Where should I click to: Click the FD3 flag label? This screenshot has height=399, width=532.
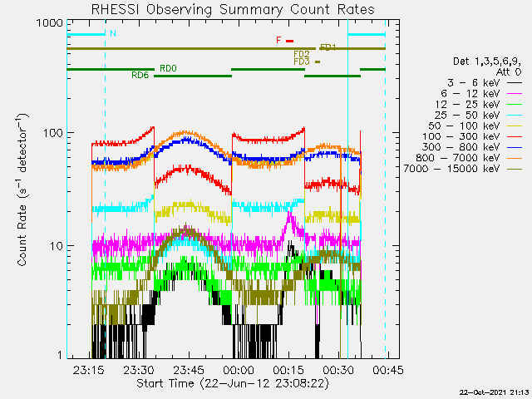point(302,62)
